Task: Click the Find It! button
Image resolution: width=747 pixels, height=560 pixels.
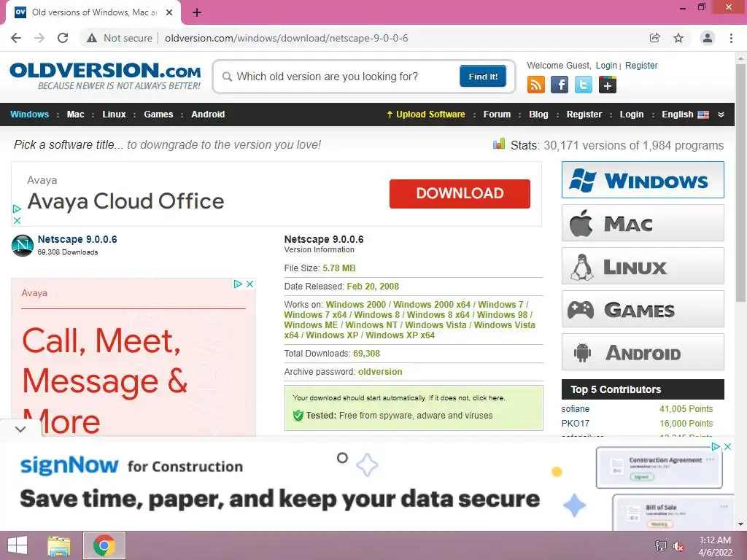Action: click(483, 76)
